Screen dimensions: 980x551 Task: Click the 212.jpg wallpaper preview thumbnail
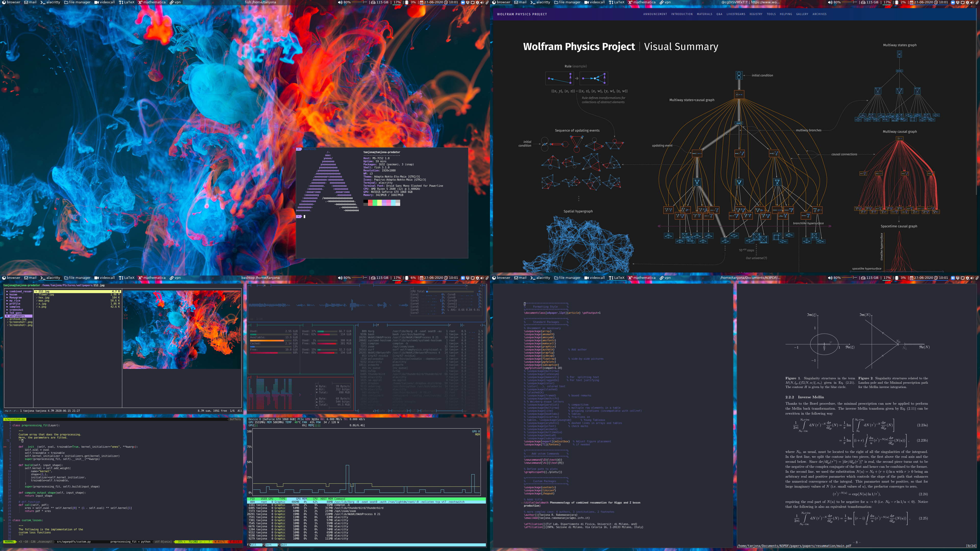coord(181,330)
